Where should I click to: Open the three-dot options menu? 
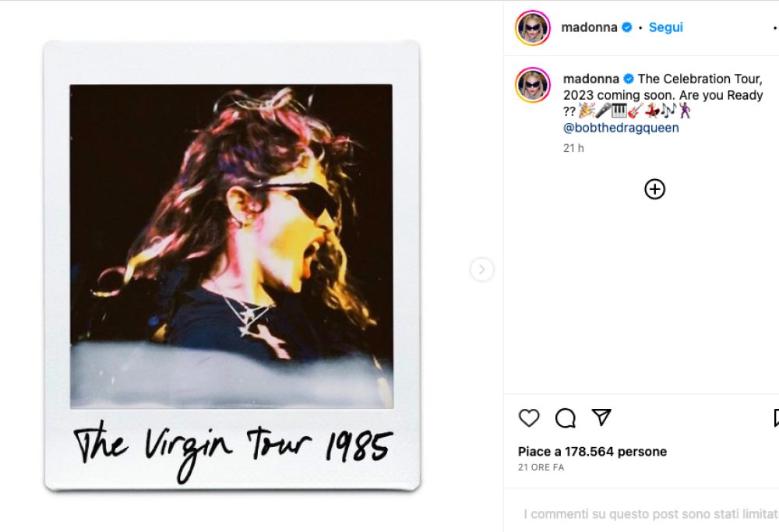[x=775, y=26]
